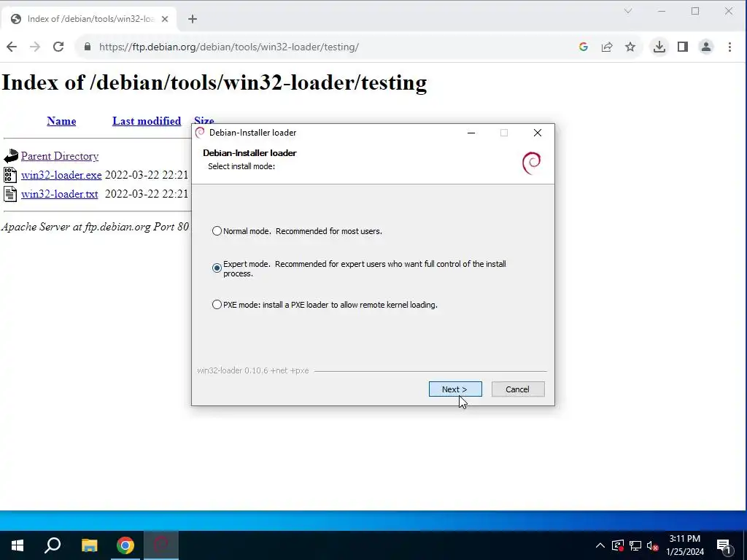Open a new browser tab
This screenshot has width=747, height=560.
[193, 19]
